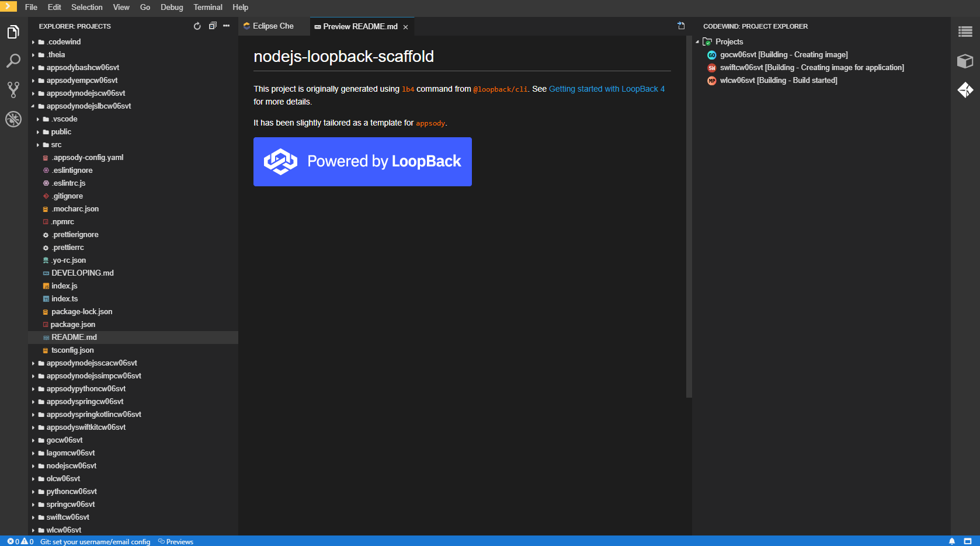Switch to the Eclipse Che tab
This screenshot has height=546, width=980.
[x=272, y=26]
